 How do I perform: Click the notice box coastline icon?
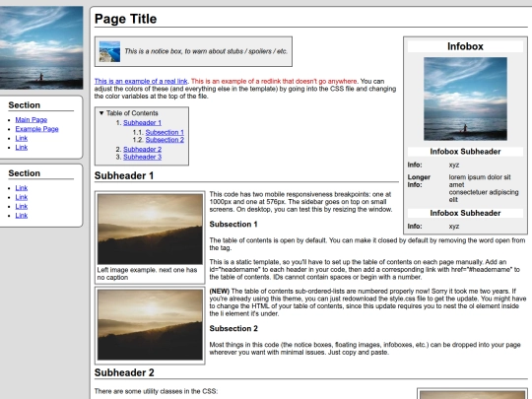pos(109,51)
